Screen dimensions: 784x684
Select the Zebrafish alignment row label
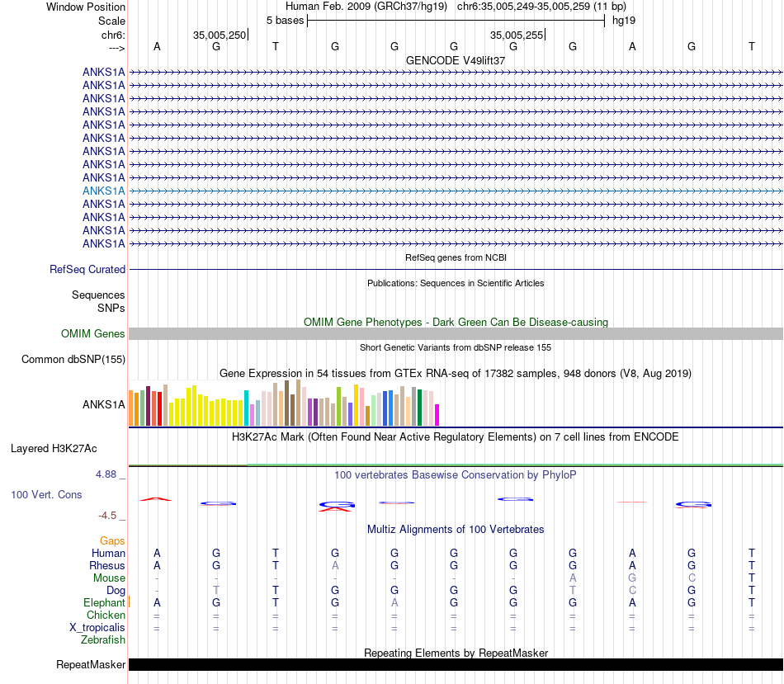pos(103,640)
